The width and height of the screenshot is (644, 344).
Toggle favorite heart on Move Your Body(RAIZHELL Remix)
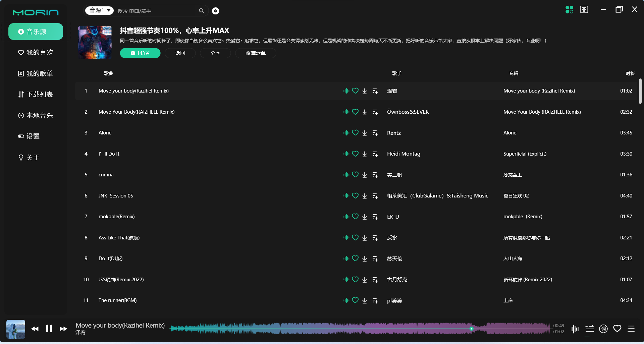point(355,112)
